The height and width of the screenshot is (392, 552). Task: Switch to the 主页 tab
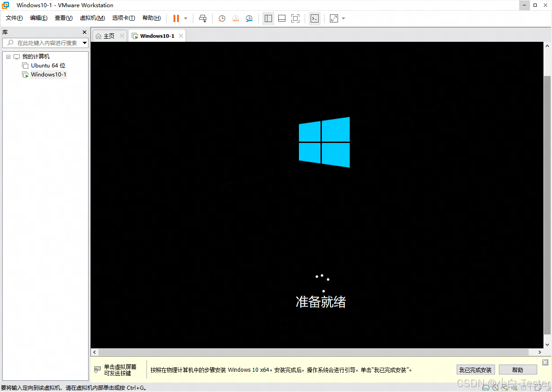pyautogui.click(x=109, y=36)
